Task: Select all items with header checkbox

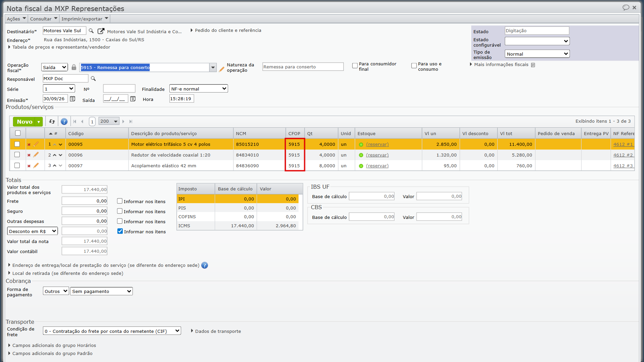Action: [18, 133]
